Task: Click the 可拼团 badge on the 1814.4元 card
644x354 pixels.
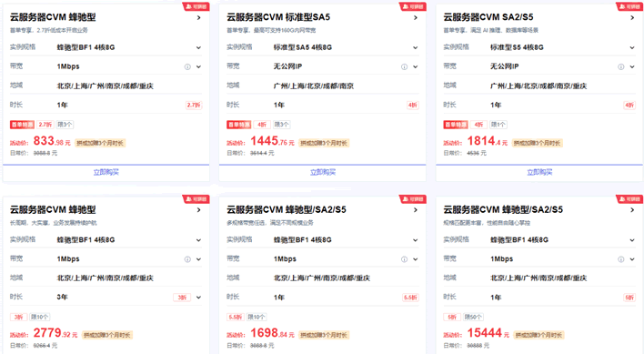Action: (x=629, y=6)
